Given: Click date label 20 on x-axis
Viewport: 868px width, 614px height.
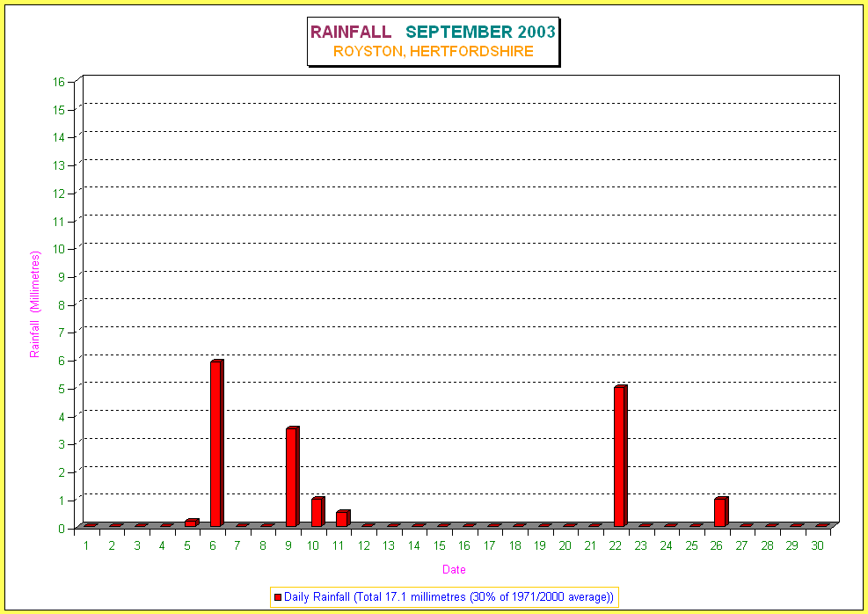Looking at the screenshot, I should [x=565, y=546].
